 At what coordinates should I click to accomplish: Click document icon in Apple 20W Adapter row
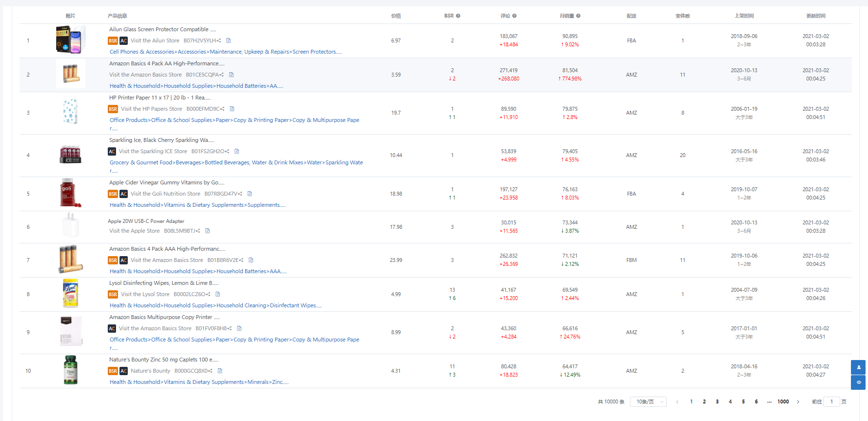click(x=207, y=231)
